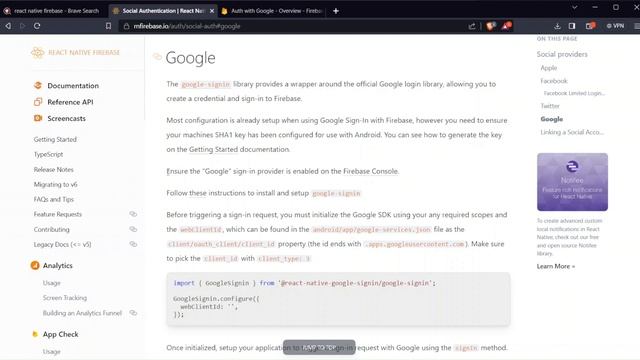Open Analytics Usage page
Screen dimensions: 640x360
tap(51, 283)
